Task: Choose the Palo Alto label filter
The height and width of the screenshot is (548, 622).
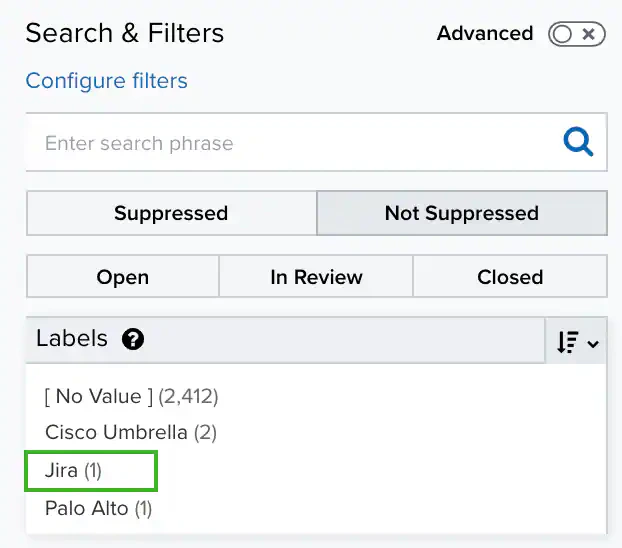Action: (x=98, y=508)
